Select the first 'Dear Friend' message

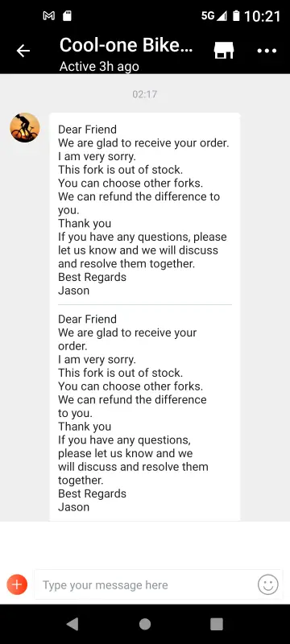pyautogui.click(x=144, y=209)
